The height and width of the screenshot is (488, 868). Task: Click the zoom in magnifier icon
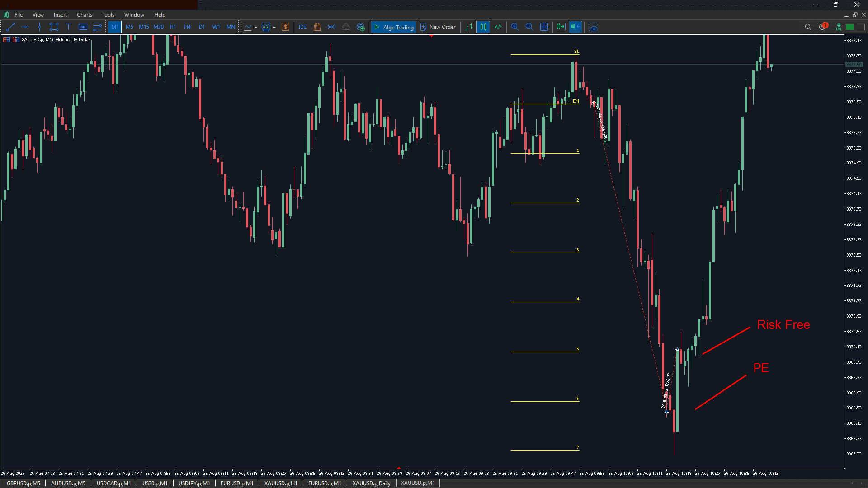click(515, 27)
